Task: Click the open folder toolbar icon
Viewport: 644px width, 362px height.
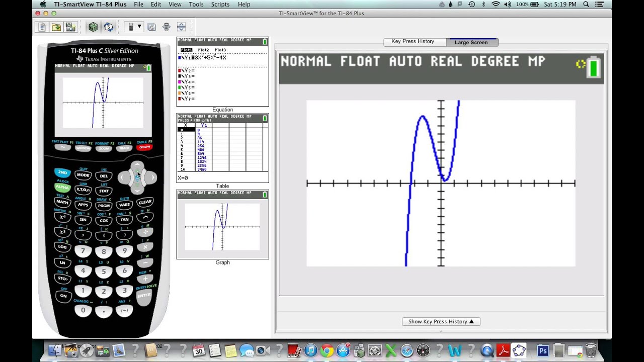Action: tap(56, 27)
